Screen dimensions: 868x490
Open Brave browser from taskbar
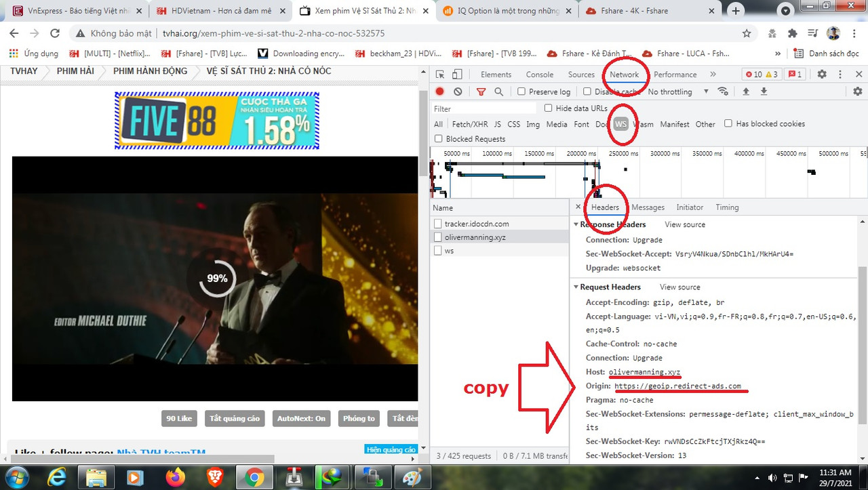(215, 478)
